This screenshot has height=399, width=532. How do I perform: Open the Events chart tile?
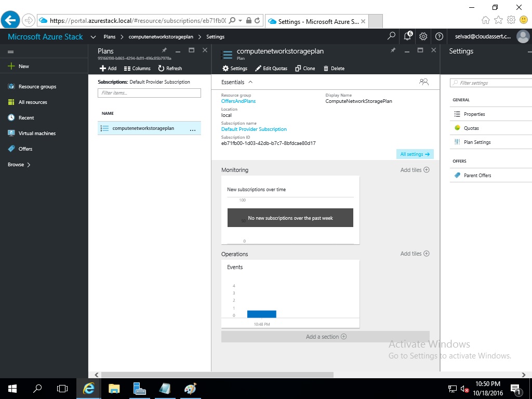click(290, 294)
